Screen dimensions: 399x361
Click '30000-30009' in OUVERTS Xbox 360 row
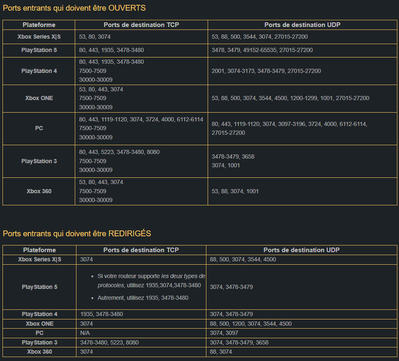[x=96, y=200]
